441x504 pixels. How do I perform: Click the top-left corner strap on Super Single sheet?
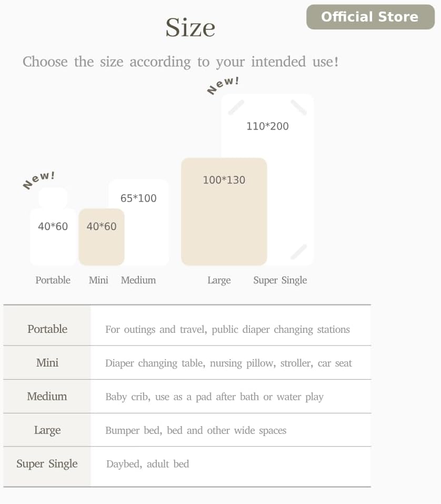pos(236,107)
